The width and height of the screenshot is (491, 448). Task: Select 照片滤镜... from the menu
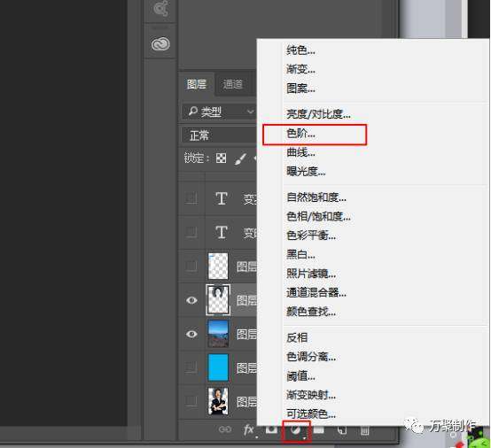(311, 274)
